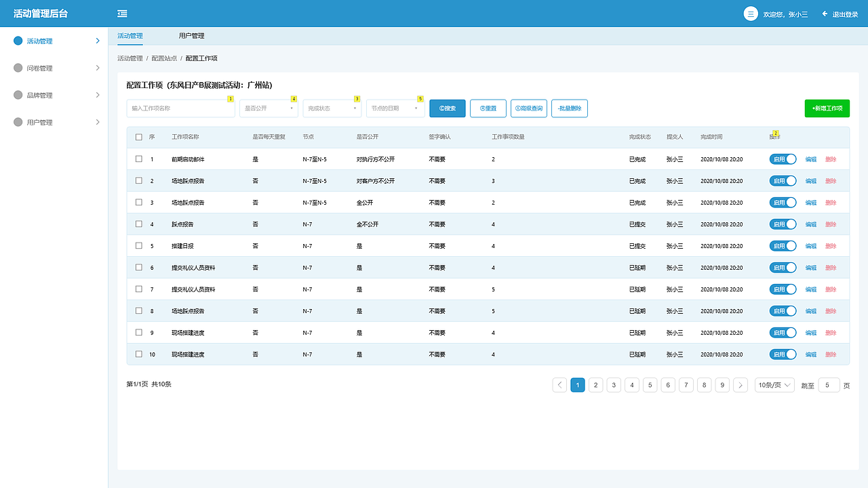Switch to the 用户管理 top tab

pyautogui.click(x=191, y=36)
